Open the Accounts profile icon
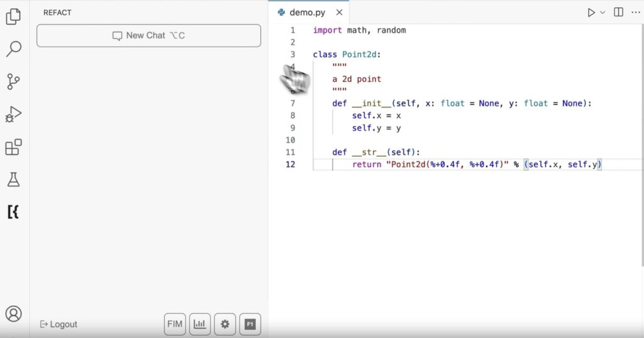 pyautogui.click(x=14, y=313)
